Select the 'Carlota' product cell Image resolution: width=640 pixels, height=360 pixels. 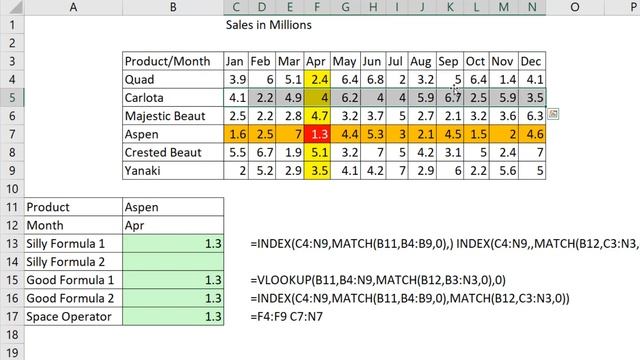[173, 98]
